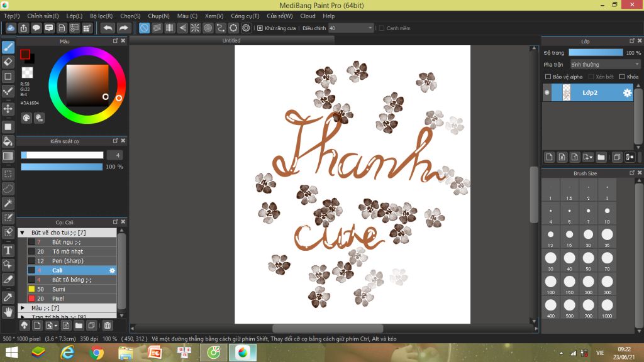This screenshot has width=644, height=362.
Task: Select the Divide/knife tool
Action: 8,280
